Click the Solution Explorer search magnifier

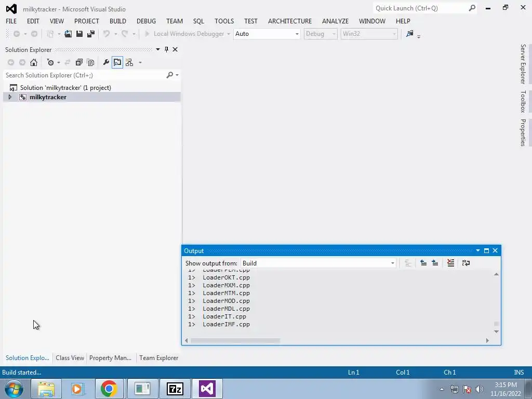(x=170, y=75)
